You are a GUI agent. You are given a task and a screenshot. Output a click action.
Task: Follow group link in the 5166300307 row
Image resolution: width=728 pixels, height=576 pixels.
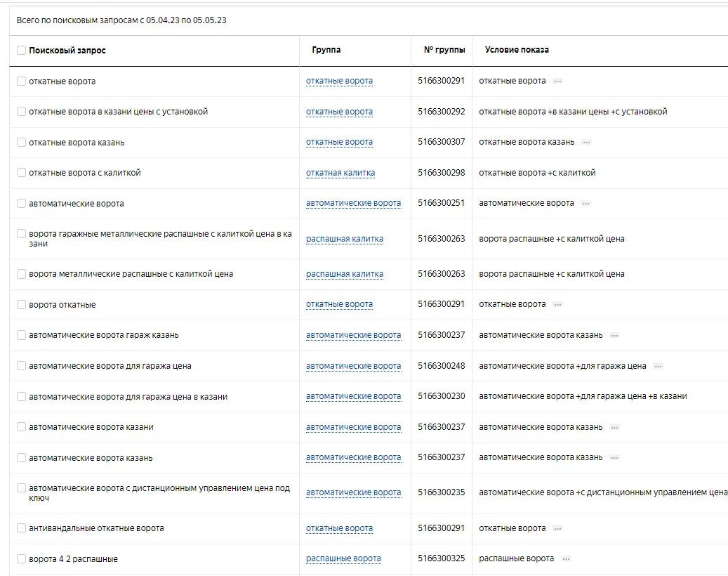(339, 142)
